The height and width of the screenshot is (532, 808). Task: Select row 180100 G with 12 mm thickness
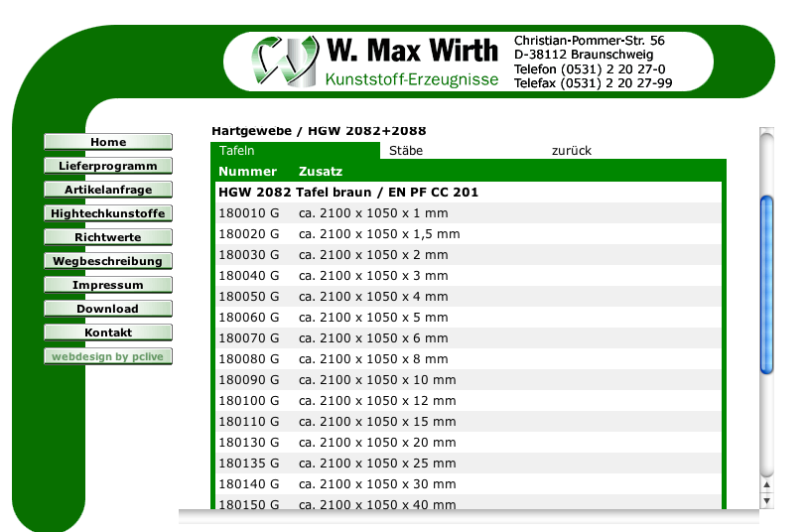[x=248, y=401]
